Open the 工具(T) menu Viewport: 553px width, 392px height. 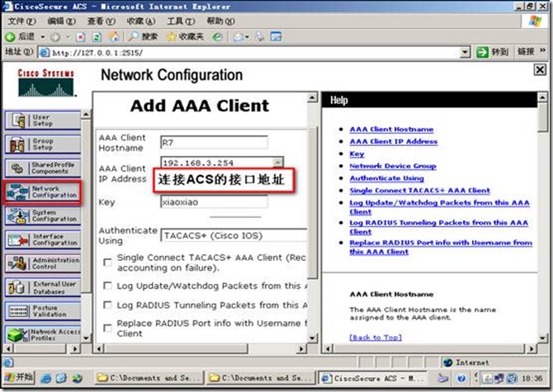click(181, 21)
